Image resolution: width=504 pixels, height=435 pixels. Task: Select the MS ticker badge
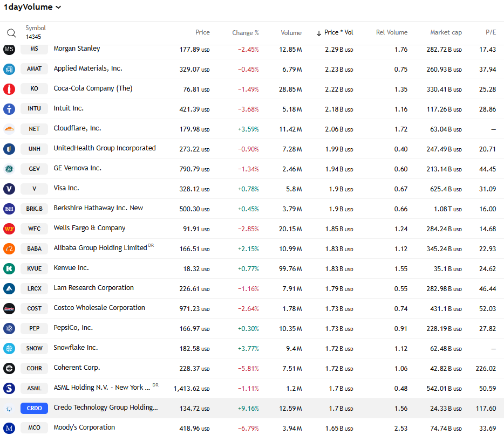tap(34, 49)
